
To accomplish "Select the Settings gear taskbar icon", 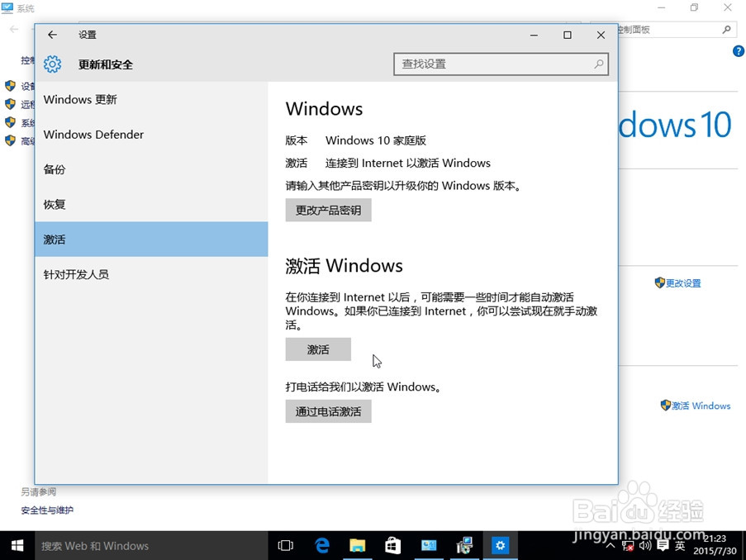I will tap(501, 546).
